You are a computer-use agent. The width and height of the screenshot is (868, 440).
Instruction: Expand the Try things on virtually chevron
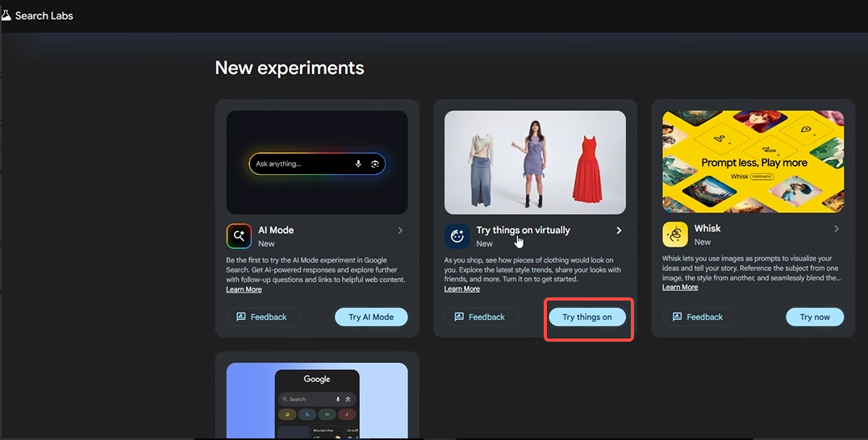[619, 230]
